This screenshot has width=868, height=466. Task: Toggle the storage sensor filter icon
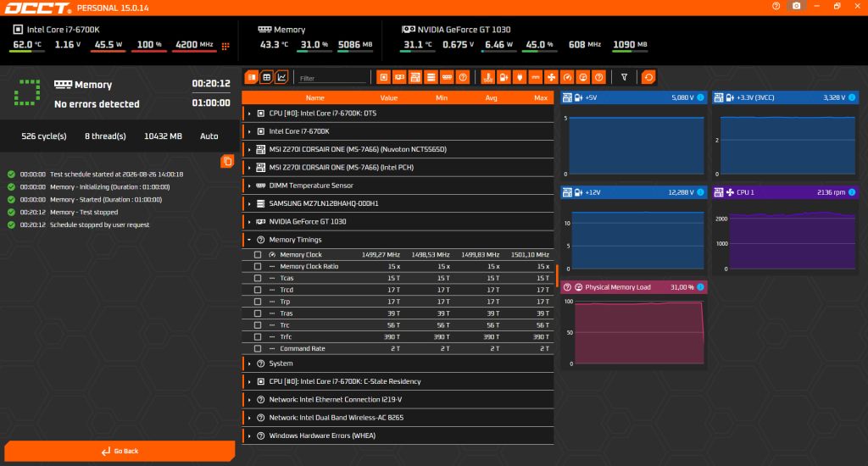[431, 77]
